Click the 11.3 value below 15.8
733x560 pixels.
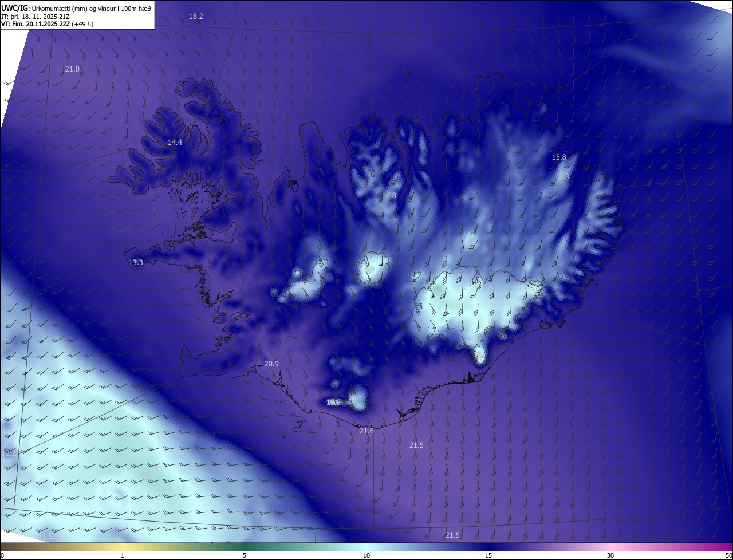coord(562,177)
